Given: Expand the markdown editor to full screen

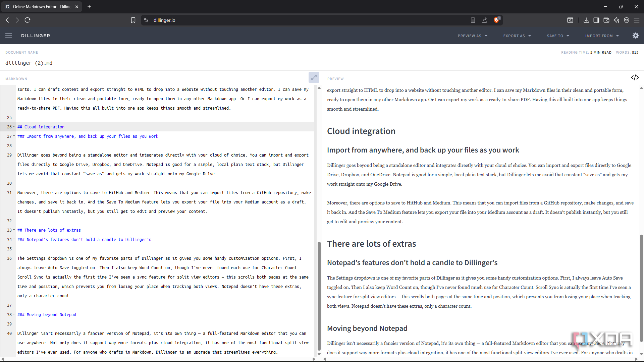Looking at the screenshot, I should pyautogui.click(x=314, y=77).
